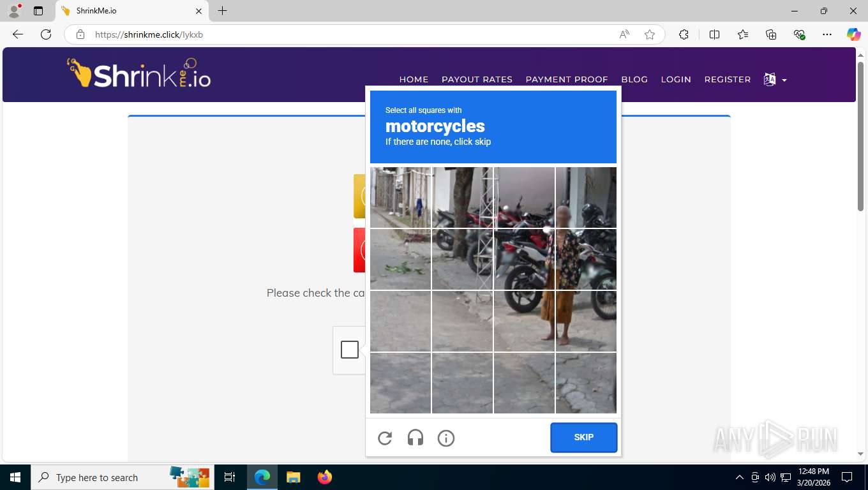Open captcha help info icon
Image resolution: width=868 pixels, height=490 pixels.
(446, 438)
